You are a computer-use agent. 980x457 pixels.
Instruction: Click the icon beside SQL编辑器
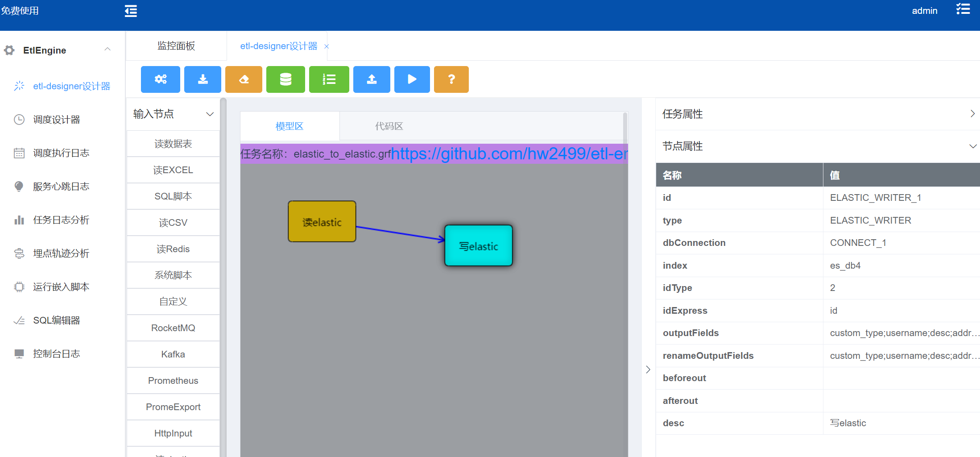pyautogui.click(x=19, y=320)
